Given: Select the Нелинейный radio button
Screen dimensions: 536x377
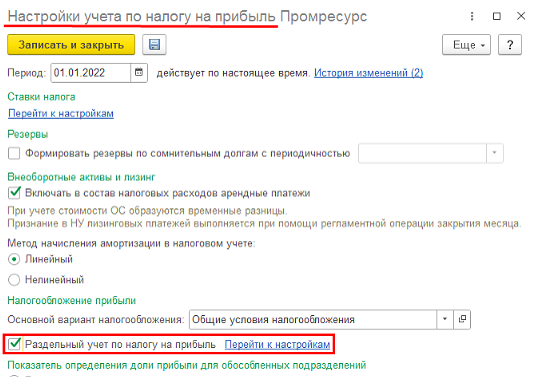Looking at the screenshot, I should click(x=14, y=280).
